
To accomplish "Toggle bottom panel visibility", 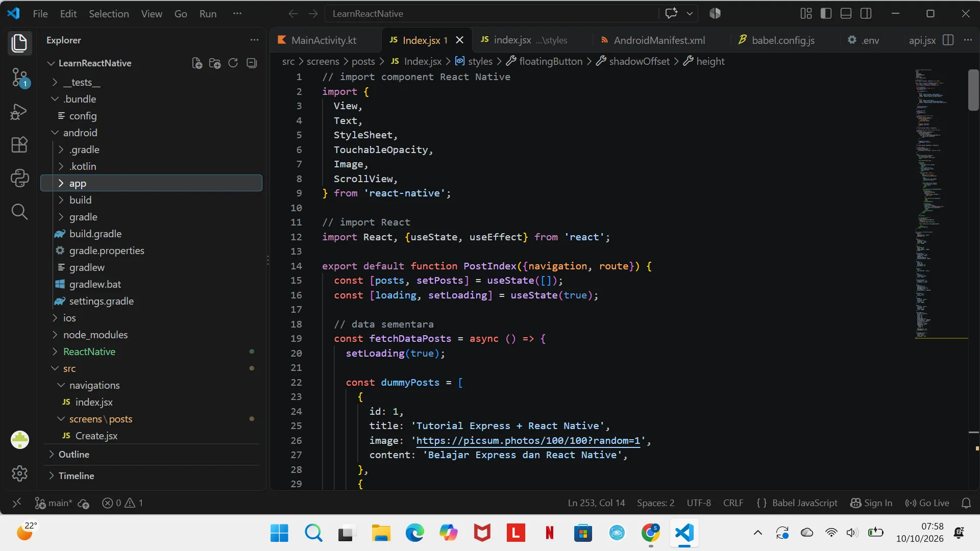I will click(846, 14).
